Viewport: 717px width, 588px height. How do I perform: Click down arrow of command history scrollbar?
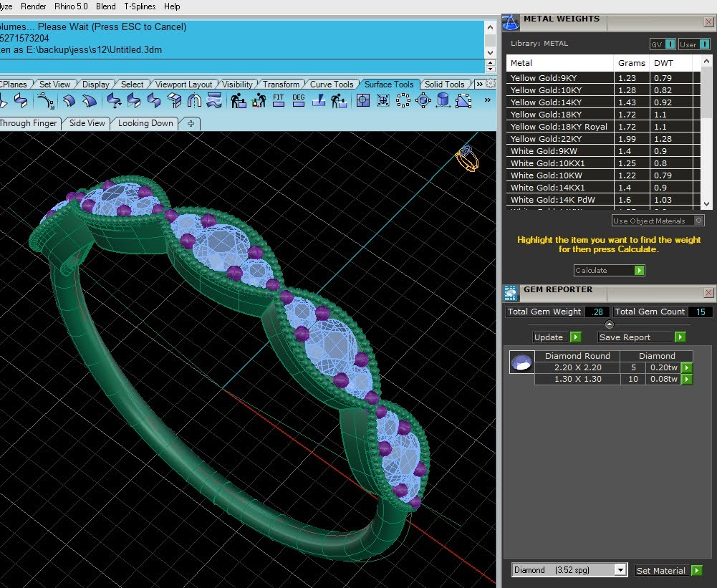tap(490, 52)
